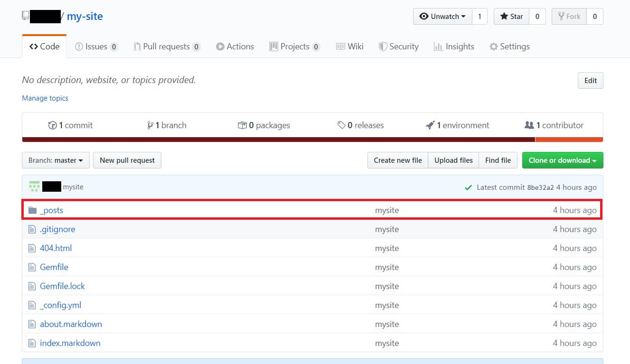Open the about.markdown file
Image resolution: width=630 pixels, height=364 pixels.
click(x=71, y=324)
